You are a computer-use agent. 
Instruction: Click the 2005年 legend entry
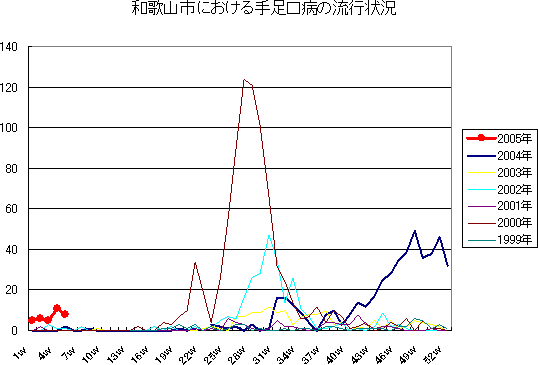tap(499, 138)
